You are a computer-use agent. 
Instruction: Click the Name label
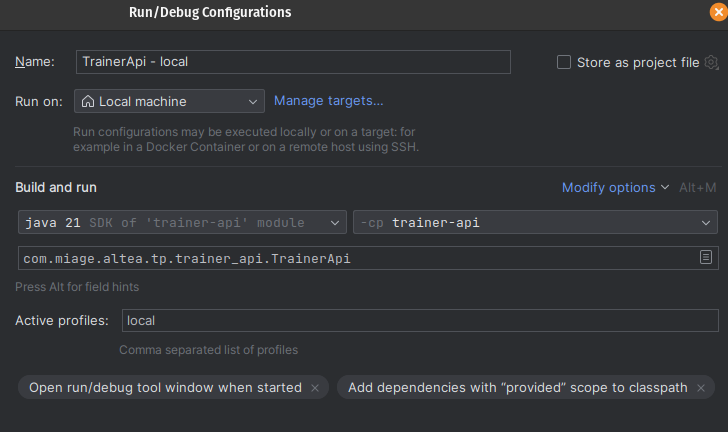pos(35,62)
